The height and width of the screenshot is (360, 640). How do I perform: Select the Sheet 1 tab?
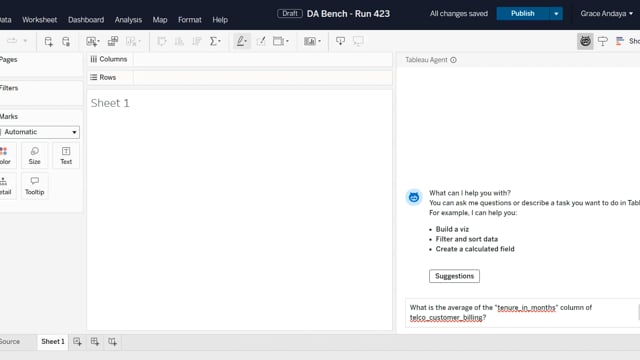coord(53,342)
